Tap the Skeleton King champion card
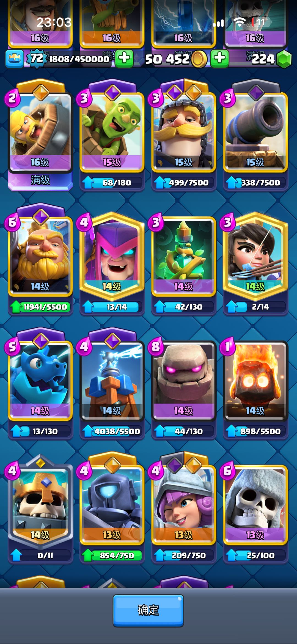 (40, 506)
